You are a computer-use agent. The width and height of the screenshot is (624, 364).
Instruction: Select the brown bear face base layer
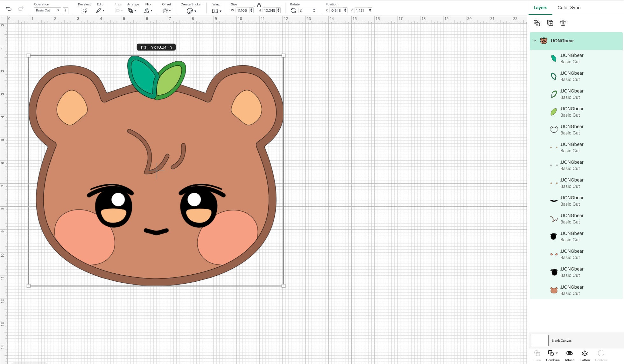[x=576, y=290]
